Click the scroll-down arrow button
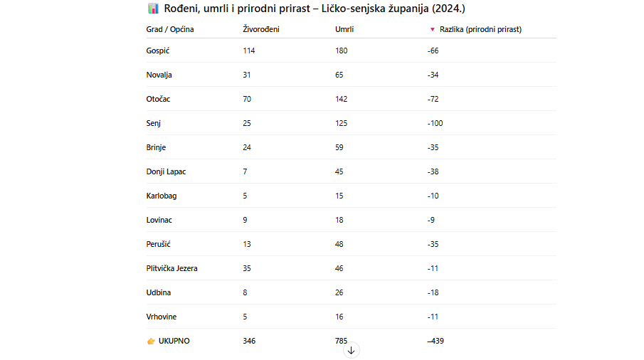 (x=351, y=351)
